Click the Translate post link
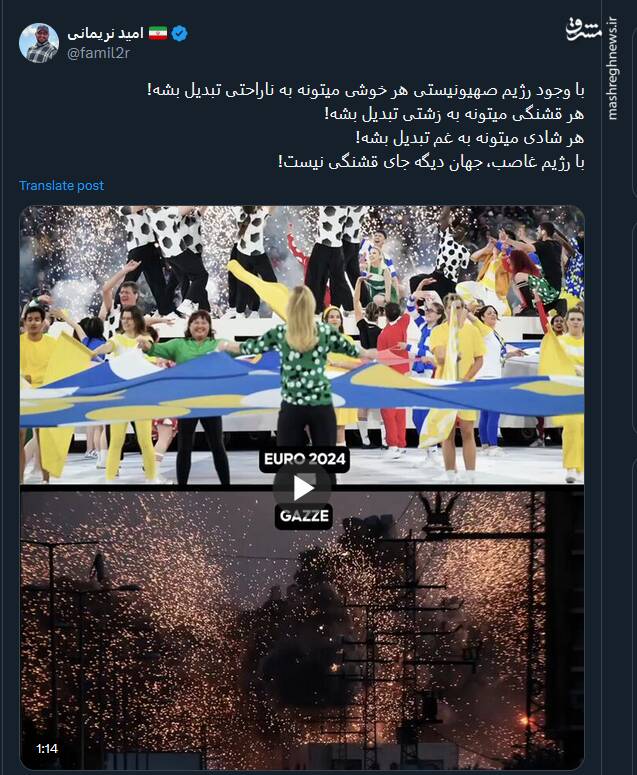The width and height of the screenshot is (637, 775). click(61, 185)
